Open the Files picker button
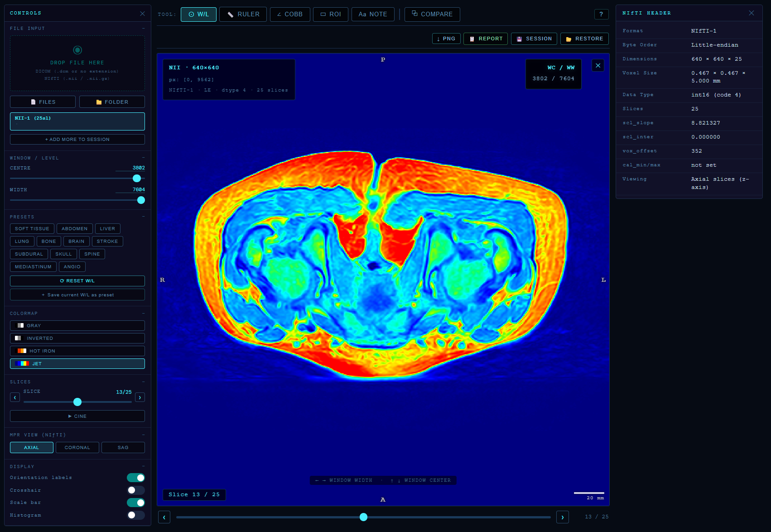 43,102
